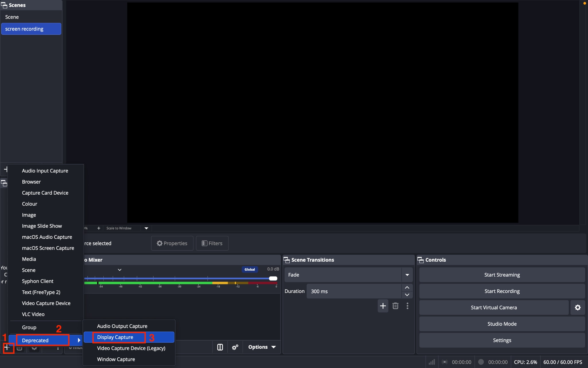Open source Filters button
Image resolution: width=588 pixels, height=368 pixels.
pos(212,244)
